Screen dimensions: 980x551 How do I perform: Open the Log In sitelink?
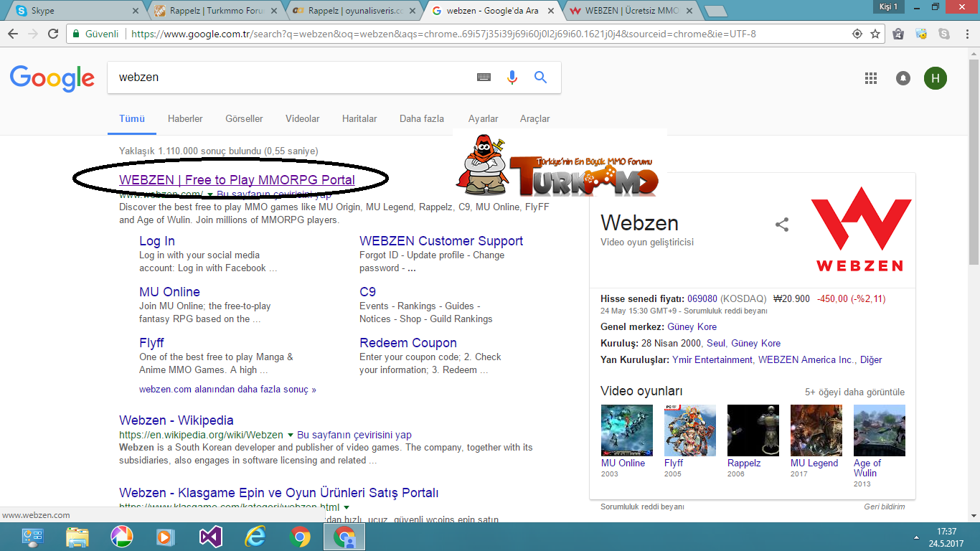(157, 241)
